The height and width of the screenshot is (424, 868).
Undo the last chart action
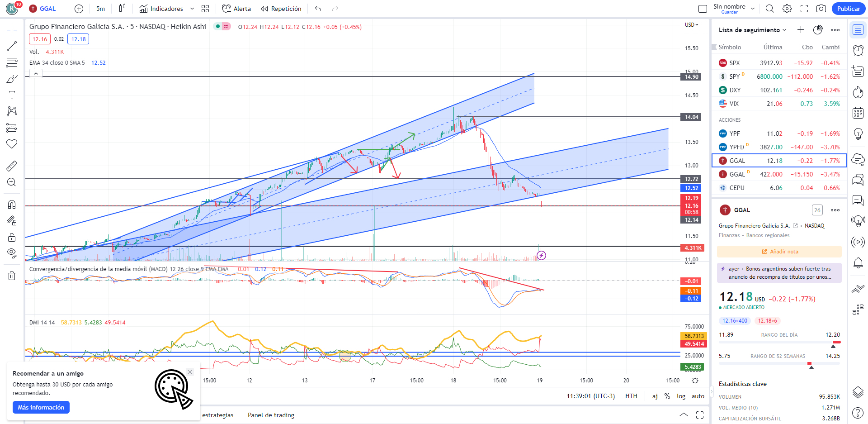pos(318,9)
